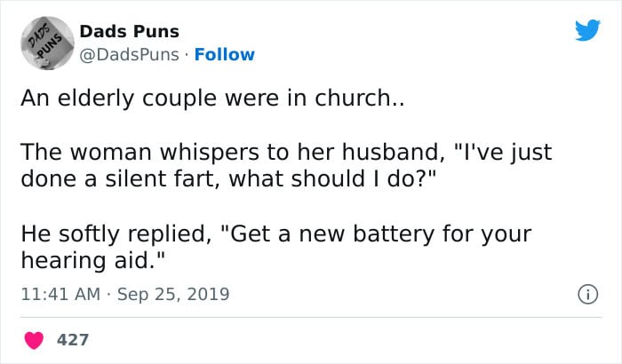Click the Twitter bird logo
Screen dimensions: 622x364
587,29
